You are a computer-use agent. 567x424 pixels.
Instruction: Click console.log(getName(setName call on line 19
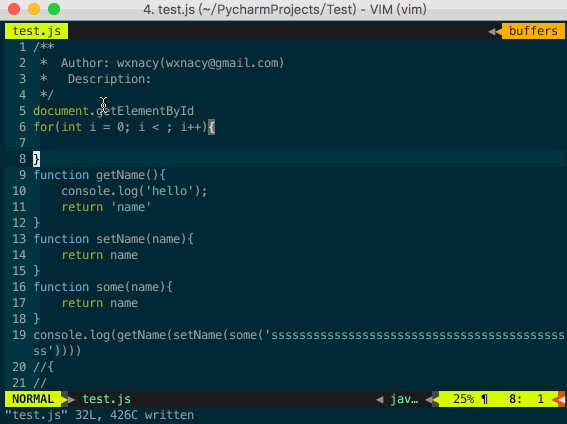pos(299,335)
